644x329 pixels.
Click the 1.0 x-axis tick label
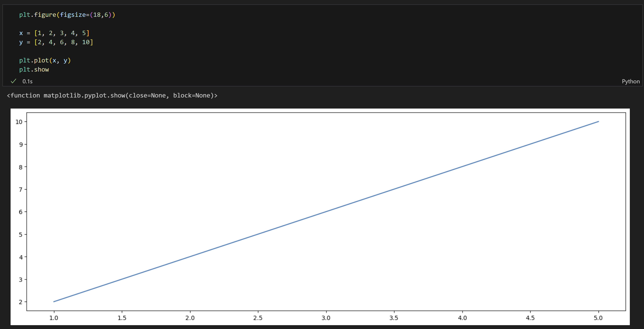pos(54,318)
